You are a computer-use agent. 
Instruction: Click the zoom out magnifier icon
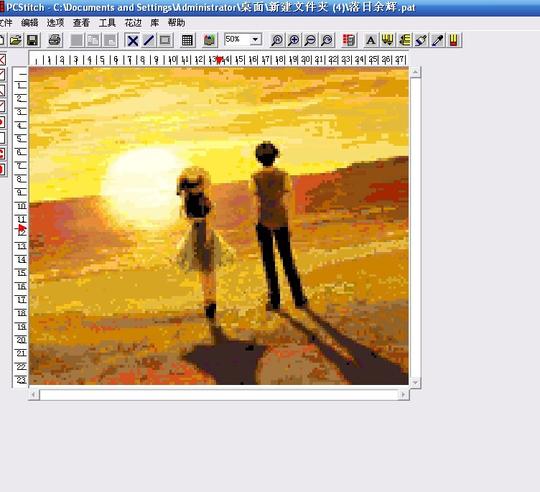310,40
